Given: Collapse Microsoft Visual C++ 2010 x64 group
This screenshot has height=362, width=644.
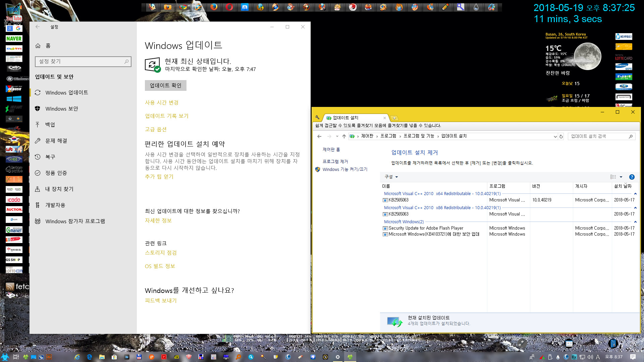Looking at the screenshot, I should coord(635,194).
